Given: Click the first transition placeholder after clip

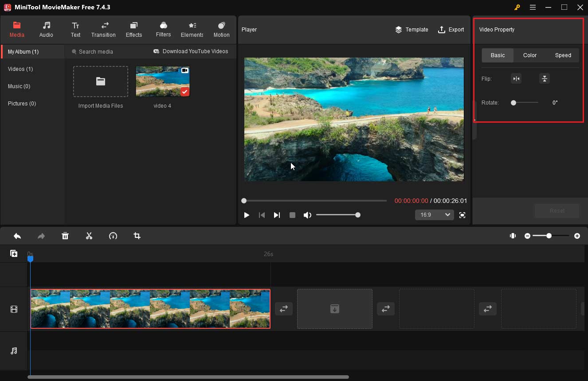Looking at the screenshot, I should 284,309.
